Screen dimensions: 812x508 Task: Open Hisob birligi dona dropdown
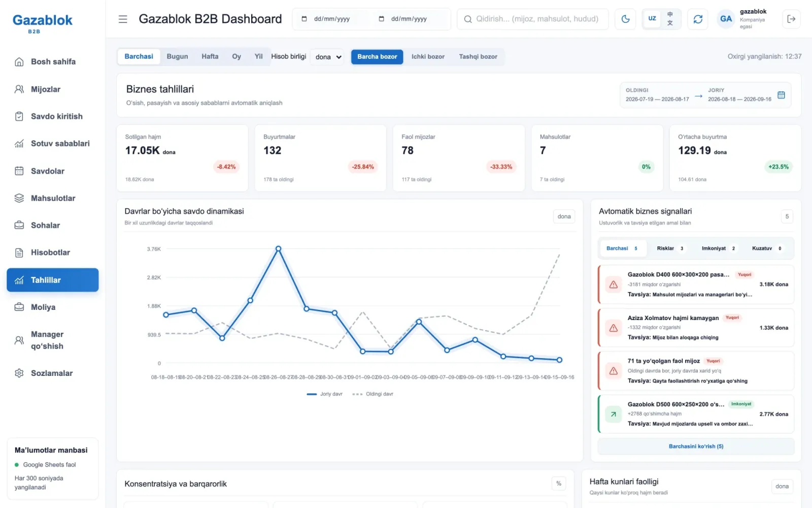coord(327,57)
